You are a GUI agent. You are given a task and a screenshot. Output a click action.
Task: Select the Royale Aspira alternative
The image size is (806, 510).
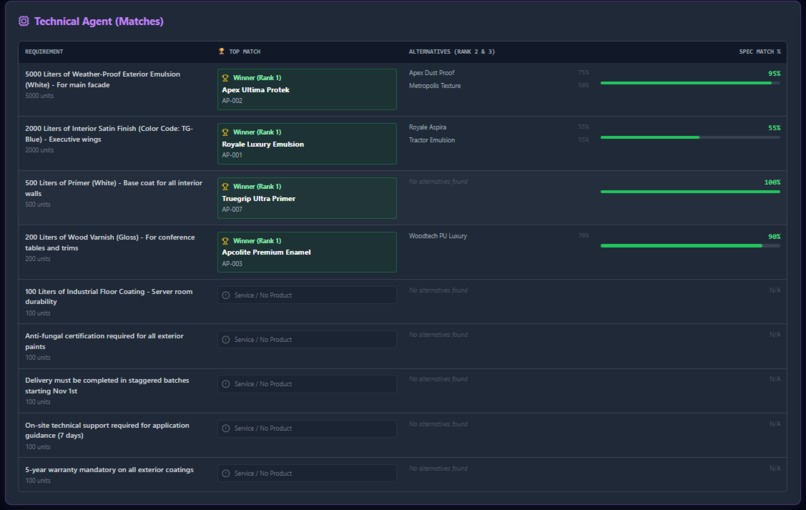click(428, 127)
